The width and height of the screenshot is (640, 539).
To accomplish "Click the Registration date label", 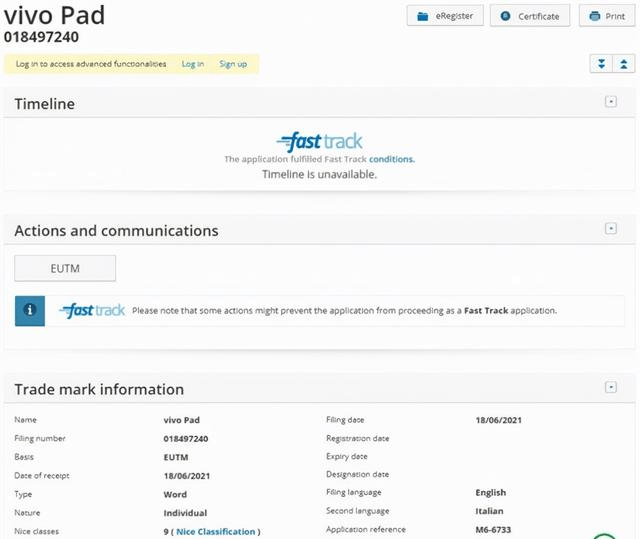I will [x=358, y=438].
